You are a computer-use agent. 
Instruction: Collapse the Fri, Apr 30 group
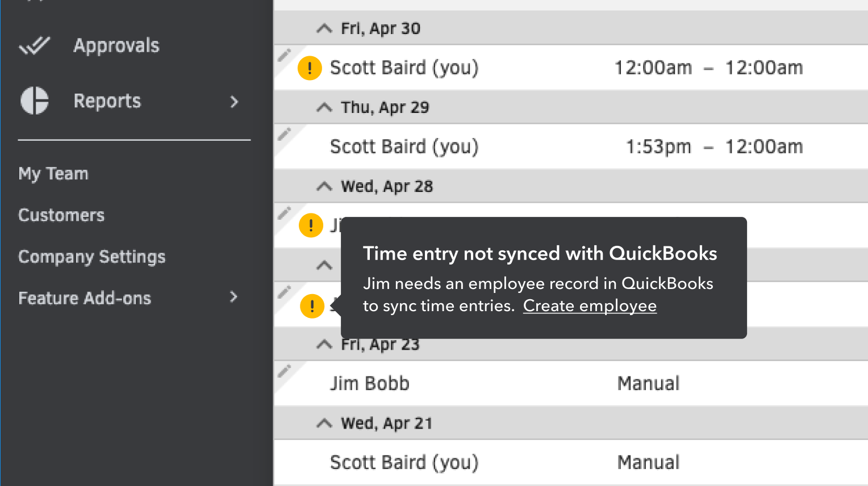[324, 28]
